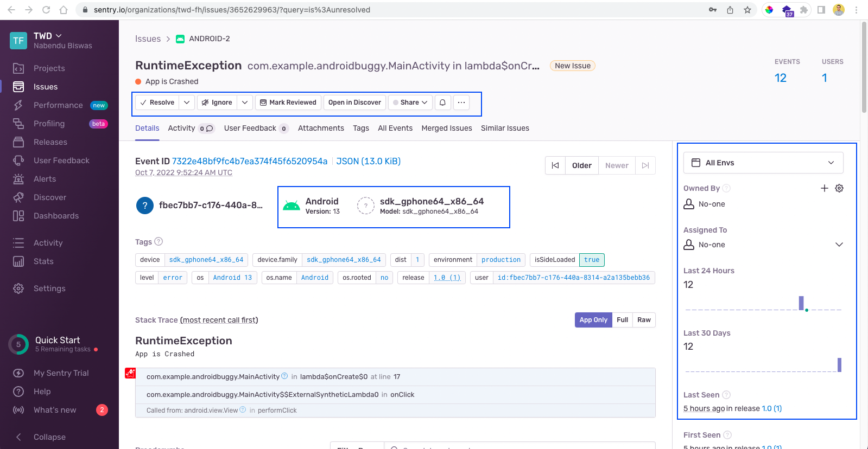This screenshot has height=449, width=868.
Task: Open the Alerts siren icon
Action: (x=18, y=179)
